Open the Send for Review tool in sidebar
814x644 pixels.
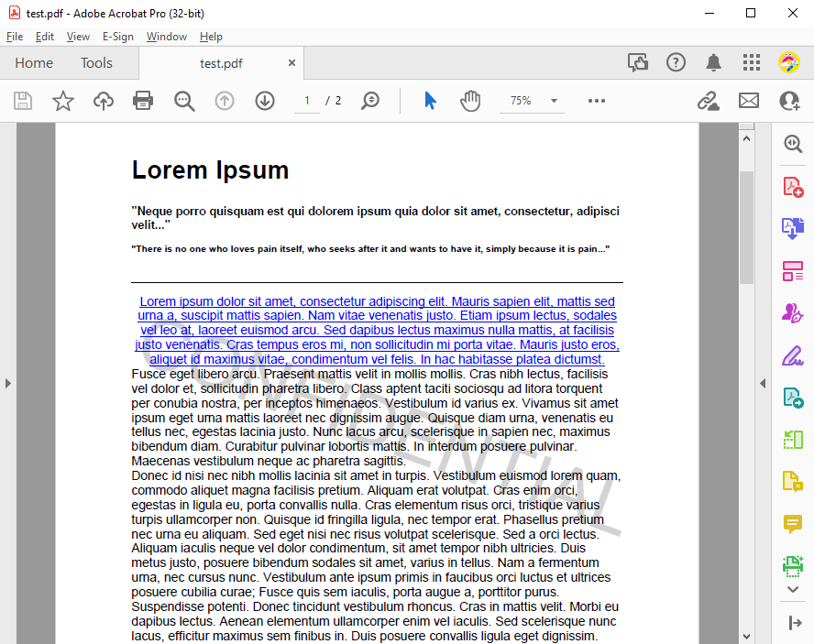pos(793,398)
